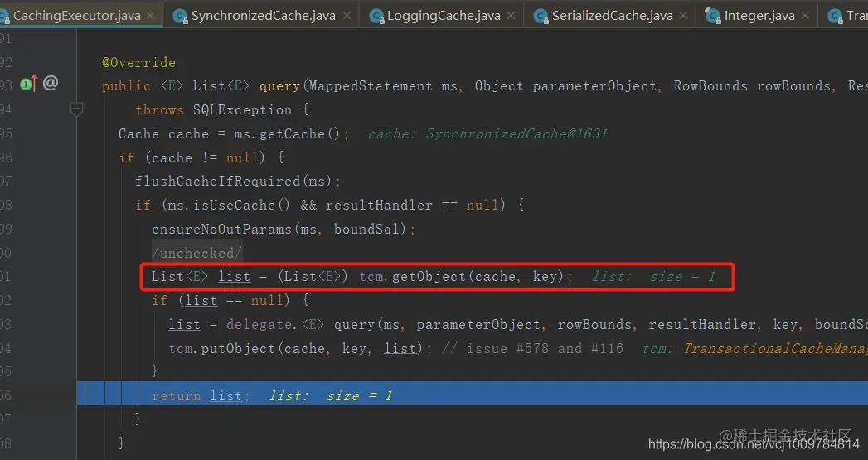Click the /unchecked/ folded comment
The image size is (868, 460).
197,253
